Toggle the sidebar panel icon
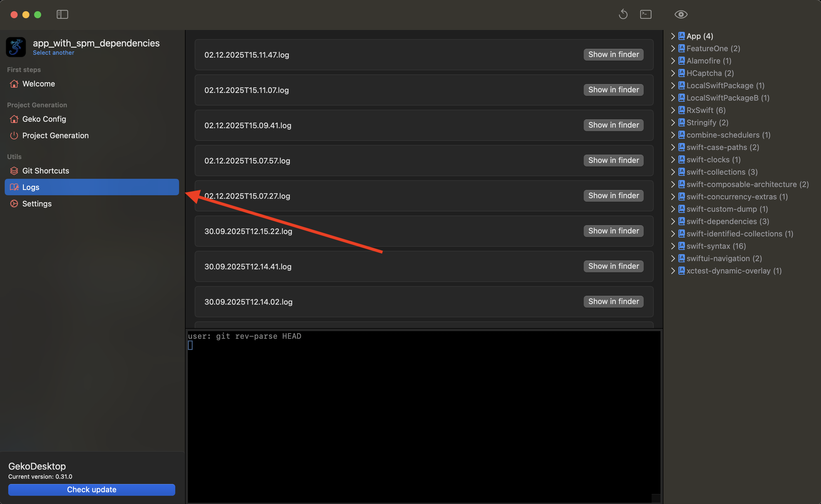Viewport: 821px width, 504px height. 62,14
